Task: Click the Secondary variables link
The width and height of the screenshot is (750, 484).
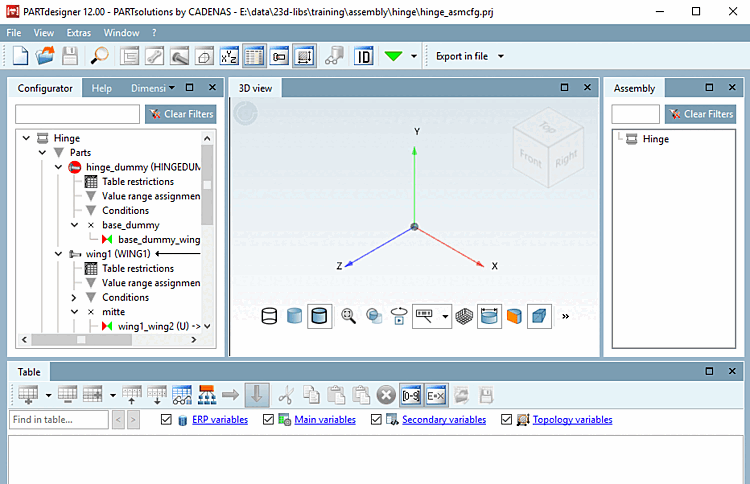Action: (x=444, y=419)
